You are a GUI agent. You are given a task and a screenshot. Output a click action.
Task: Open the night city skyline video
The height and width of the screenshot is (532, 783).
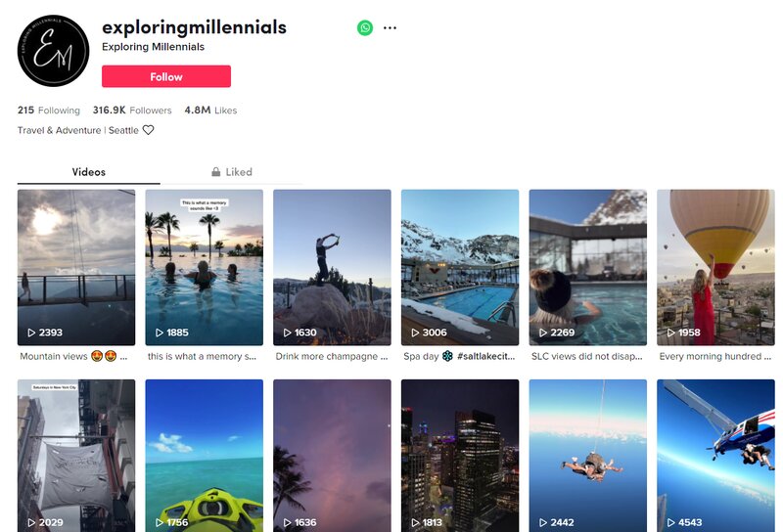[x=460, y=456]
